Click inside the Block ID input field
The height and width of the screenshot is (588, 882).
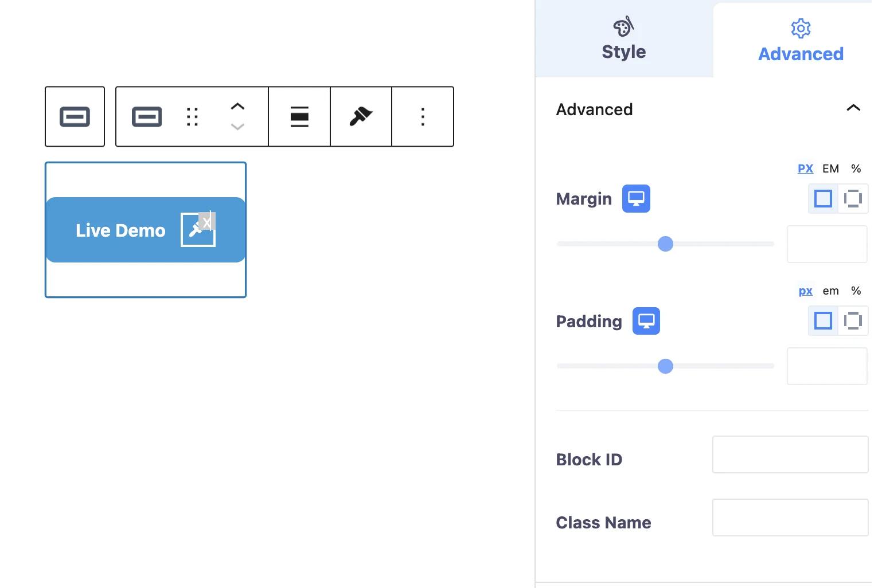790,454
